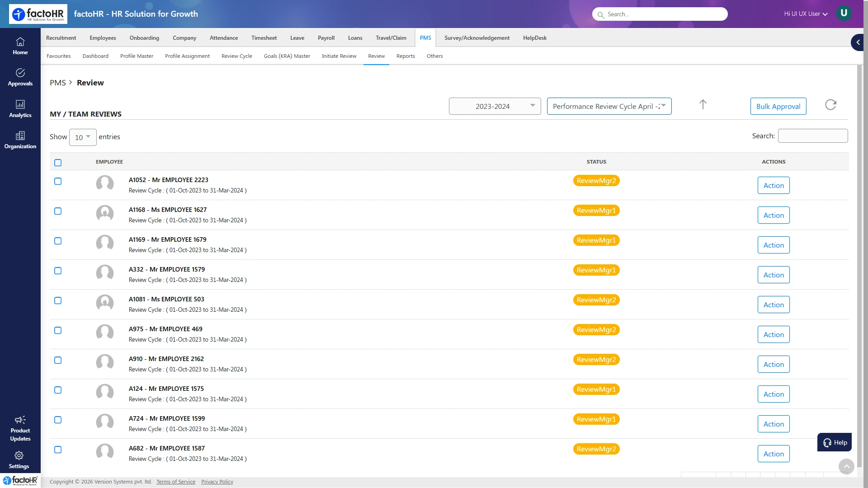
Task: Click the factoHR logo at top
Action: click(38, 14)
